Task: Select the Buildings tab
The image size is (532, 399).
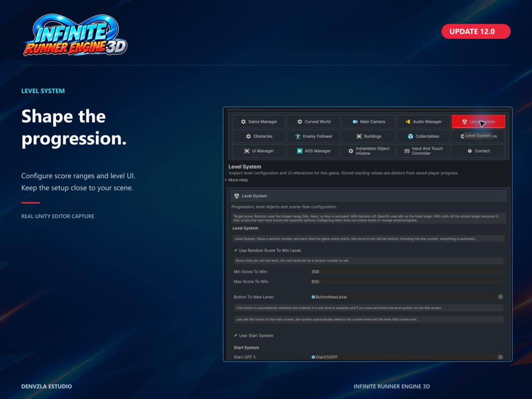Action: click(368, 136)
